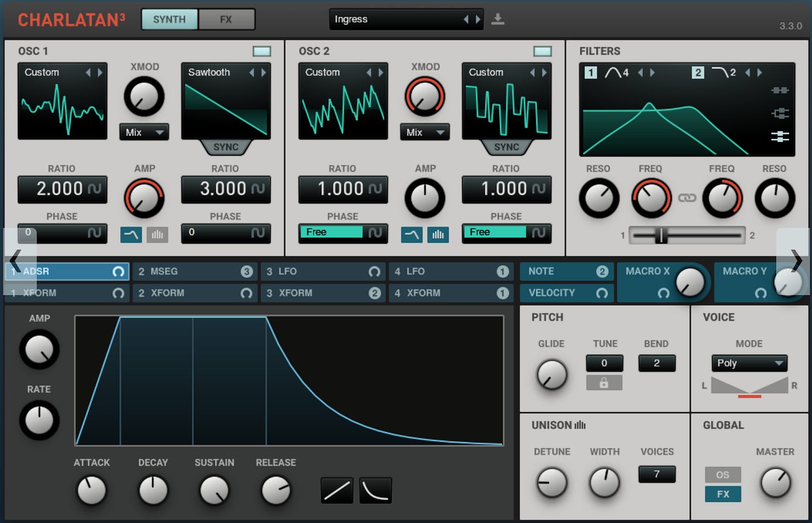Viewport: 812px width, 523px height.
Task: Select the 3 LFO modulator tab
Action: (x=323, y=272)
